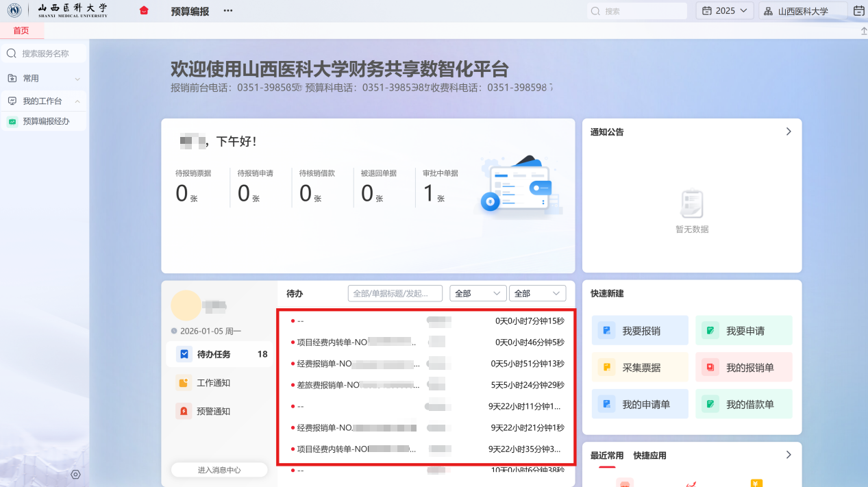Select 预警通知 in message panel

[213, 412]
